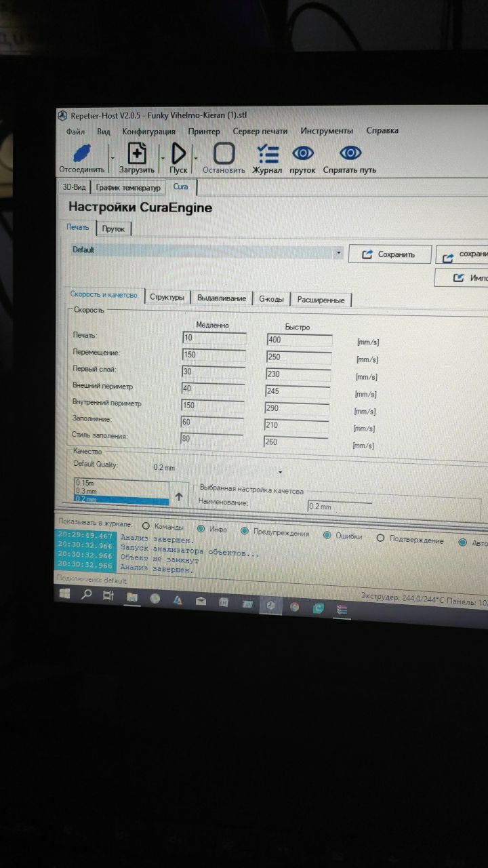Image resolution: width=488 pixels, height=868 pixels.
Task: Click the Первый слой slow field
Action: click(213, 372)
